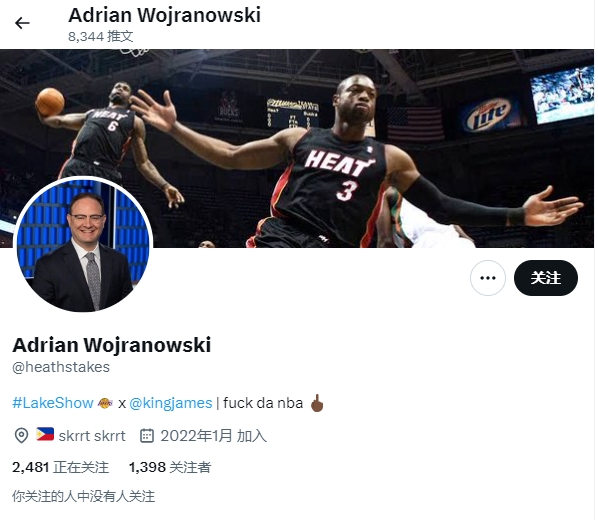The width and height of the screenshot is (598, 520).
Task: Click the 8,344 tweets (推文) count
Action: [x=101, y=37]
